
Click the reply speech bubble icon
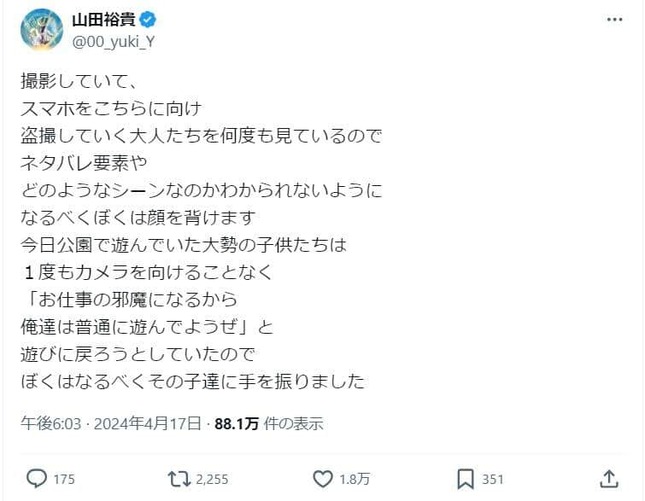(34, 479)
